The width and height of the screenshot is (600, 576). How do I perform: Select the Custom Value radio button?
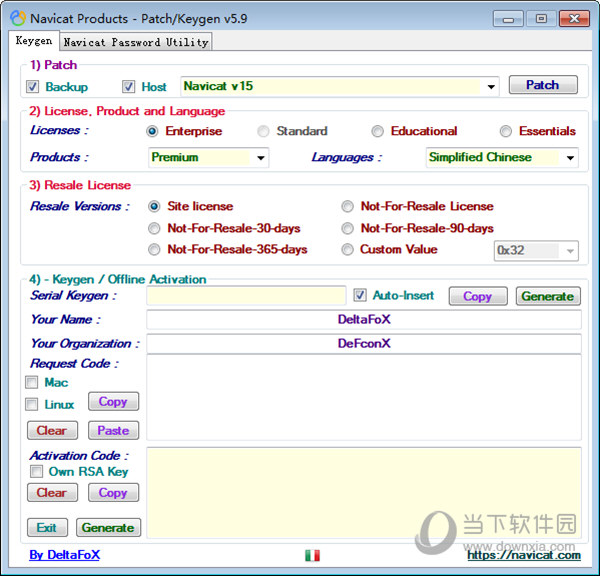coord(347,250)
